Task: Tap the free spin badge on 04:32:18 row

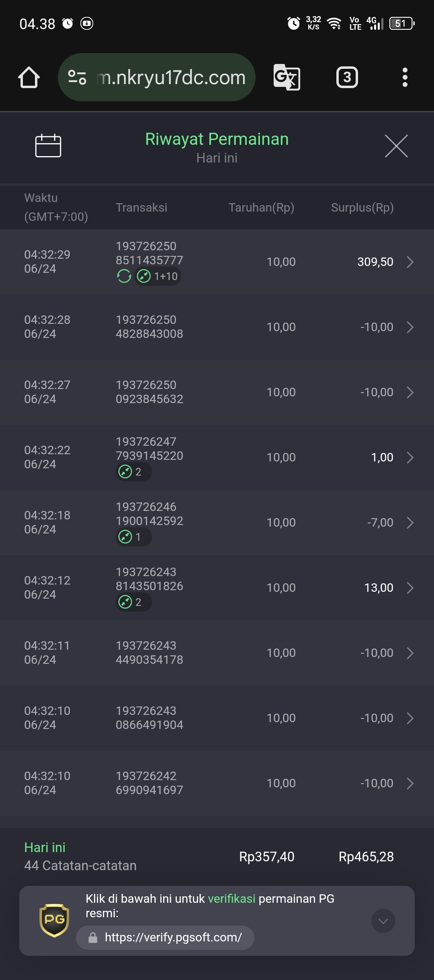Action: pos(133,537)
